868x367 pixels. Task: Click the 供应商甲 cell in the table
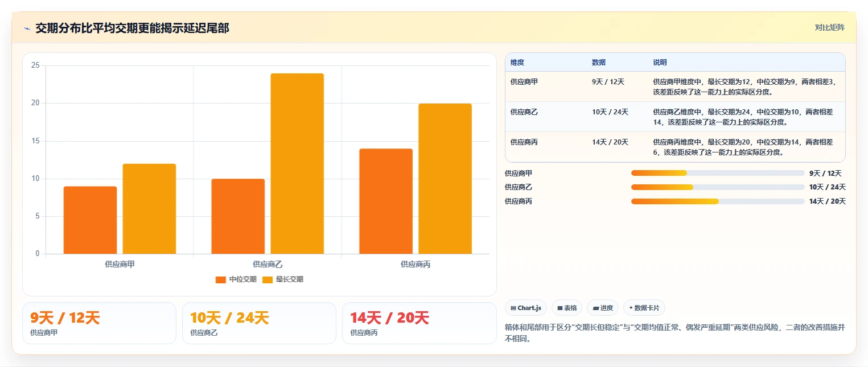(524, 82)
